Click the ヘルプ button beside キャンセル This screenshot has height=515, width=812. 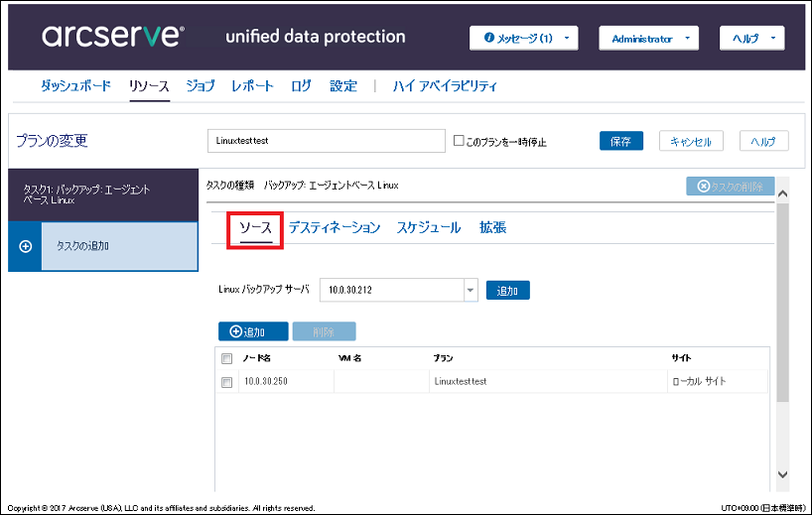pyautogui.click(x=763, y=141)
